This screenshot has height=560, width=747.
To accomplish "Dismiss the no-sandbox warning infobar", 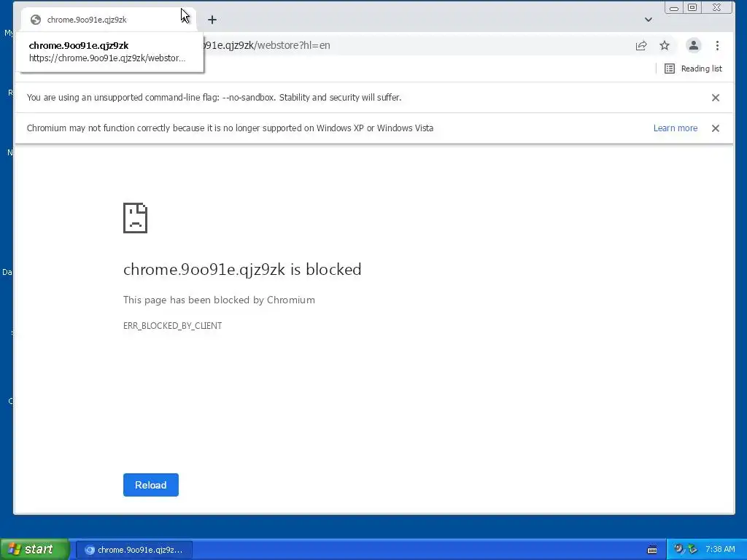I will coord(716,98).
